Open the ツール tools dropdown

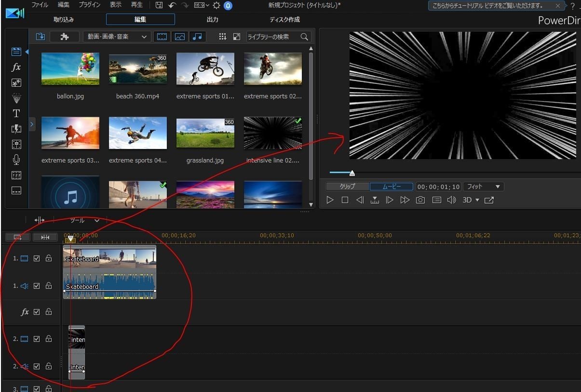[x=85, y=220]
